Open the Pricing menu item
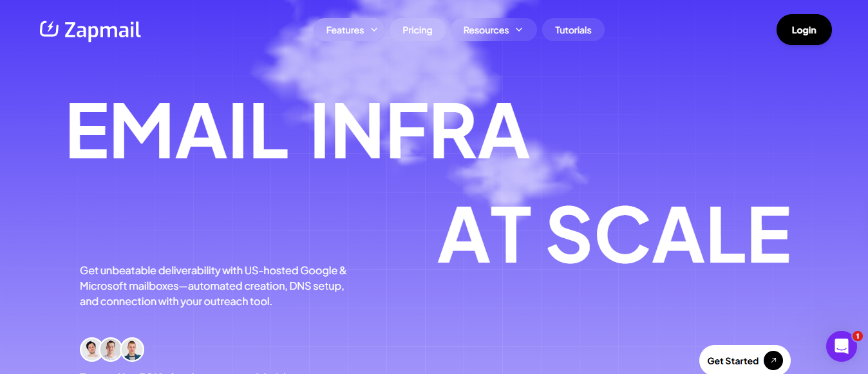The width and height of the screenshot is (868, 374). [x=417, y=30]
